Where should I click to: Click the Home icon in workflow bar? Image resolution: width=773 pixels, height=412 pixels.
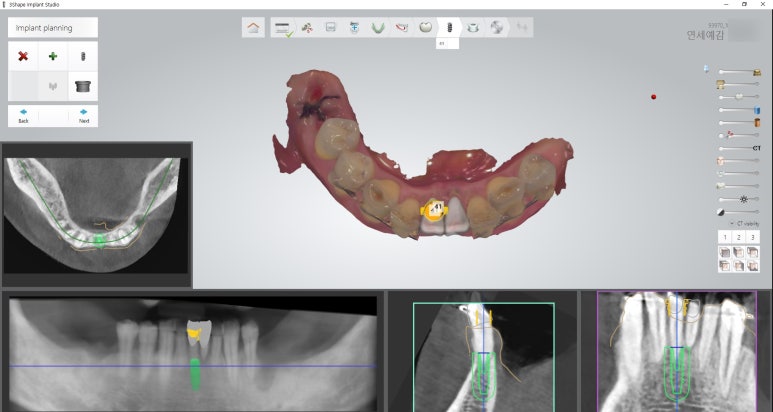(254, 28)
